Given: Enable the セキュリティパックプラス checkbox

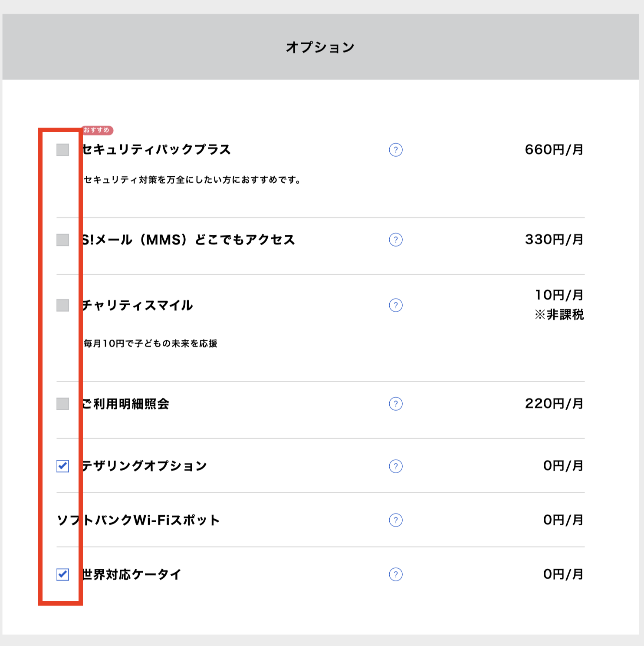Looking at the screenshot, I should [63, 150].
